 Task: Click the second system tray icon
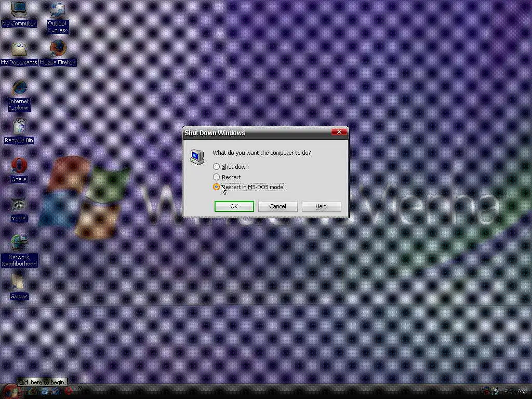tap(494, 391)
